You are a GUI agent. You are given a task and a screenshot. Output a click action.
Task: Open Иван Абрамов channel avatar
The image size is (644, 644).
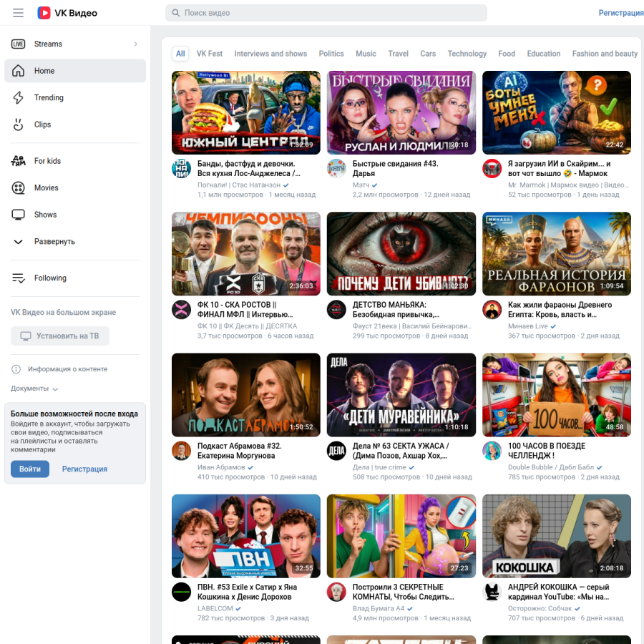(181, 451)
